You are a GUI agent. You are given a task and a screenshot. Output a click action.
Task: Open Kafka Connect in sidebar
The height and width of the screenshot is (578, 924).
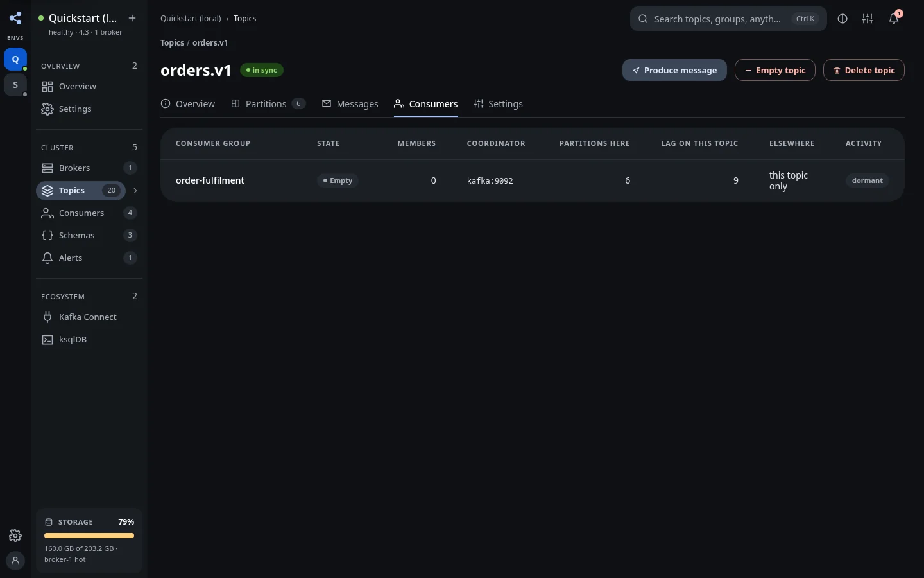pyautogui.click(x=89, y=317)
